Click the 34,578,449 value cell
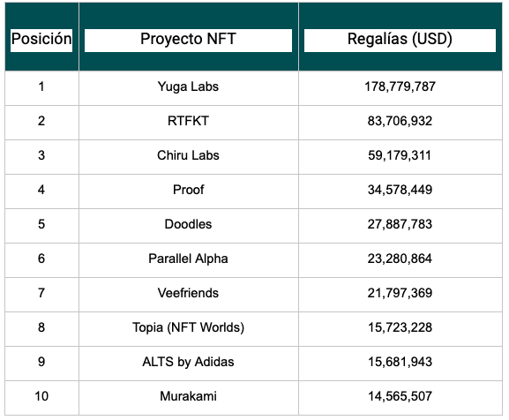The height and width of the screenshot is (420, 509). coord(400,191)
